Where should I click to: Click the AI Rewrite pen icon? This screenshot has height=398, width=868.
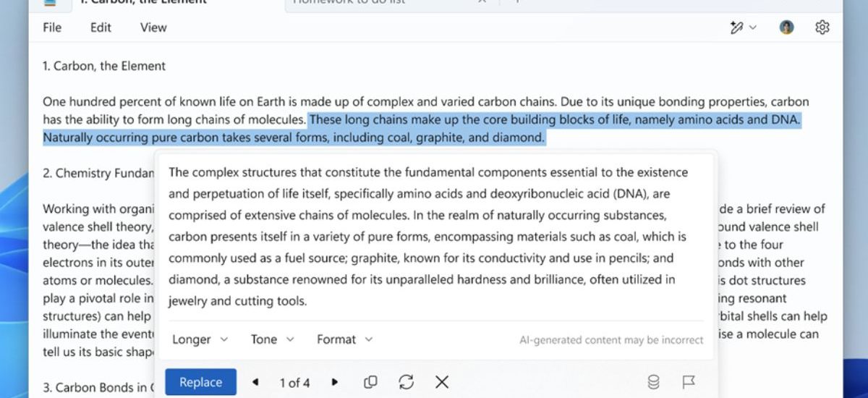click(737, 27)
